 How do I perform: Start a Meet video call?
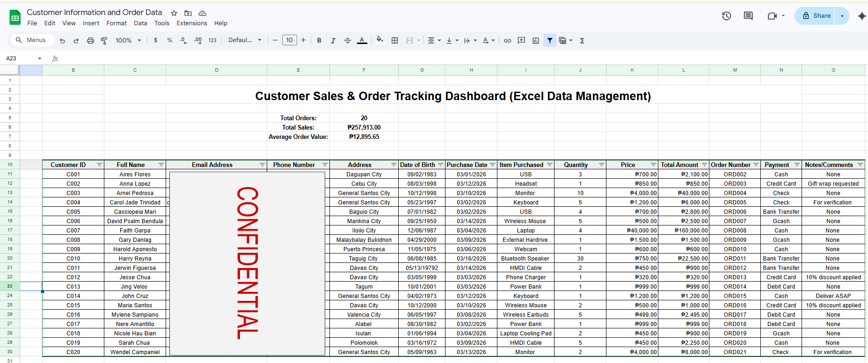(x=772, y=16)
